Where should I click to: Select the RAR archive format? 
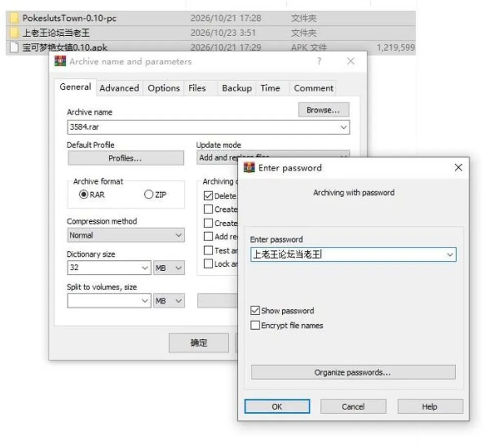(x=83, y=195)
